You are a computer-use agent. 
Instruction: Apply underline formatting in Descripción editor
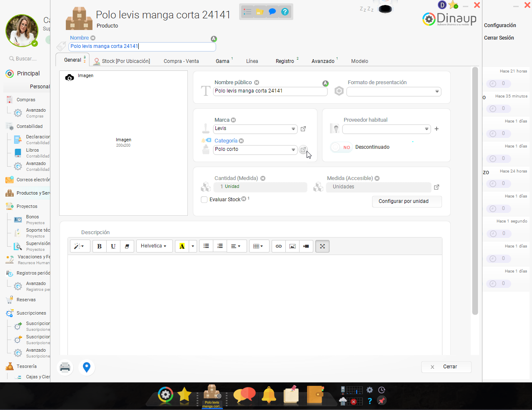[113, 246]
